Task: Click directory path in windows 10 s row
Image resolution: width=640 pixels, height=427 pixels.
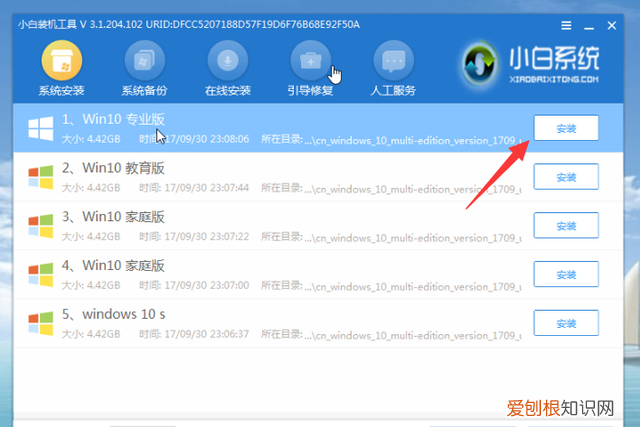Action: click(x=413, y=336)
